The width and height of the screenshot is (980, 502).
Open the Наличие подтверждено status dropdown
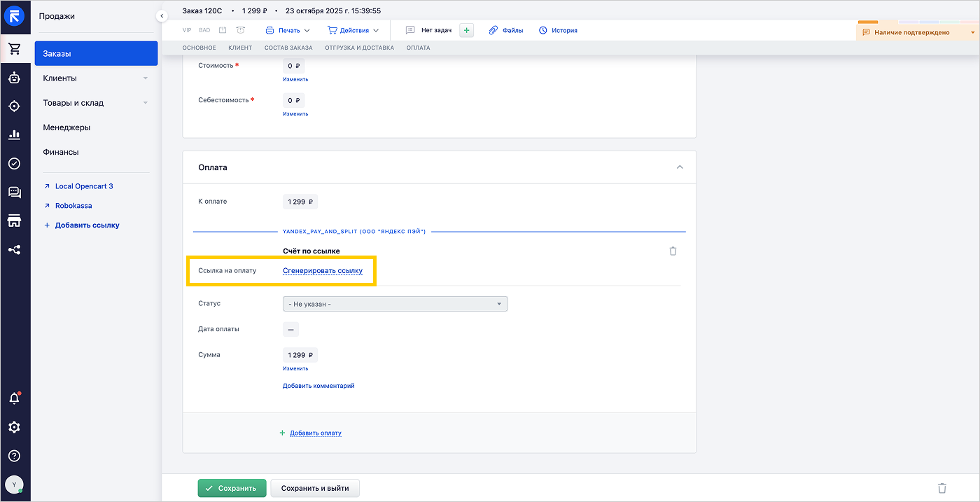(x=918, y=32)
